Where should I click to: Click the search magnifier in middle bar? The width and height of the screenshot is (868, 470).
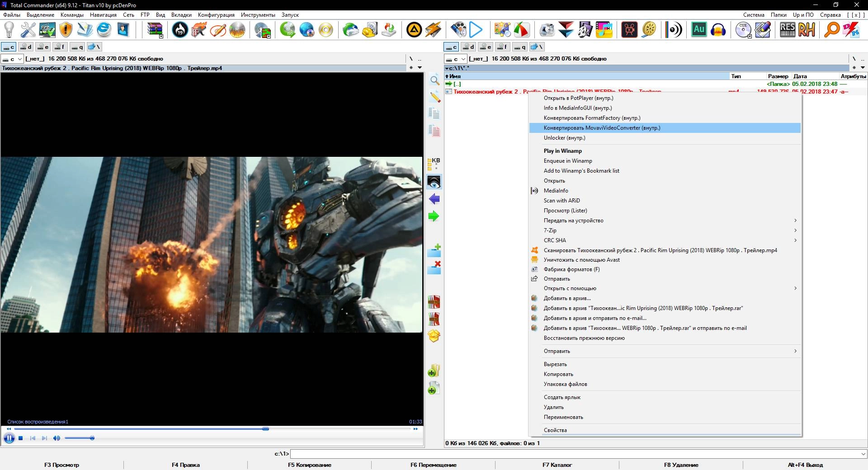point(434,80)
